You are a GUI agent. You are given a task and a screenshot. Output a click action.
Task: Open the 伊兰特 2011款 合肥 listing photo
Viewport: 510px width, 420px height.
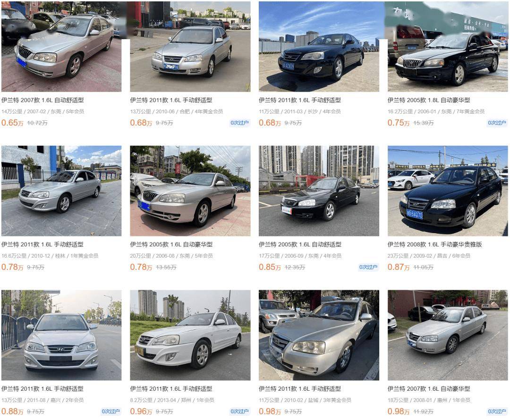point(190,47)
